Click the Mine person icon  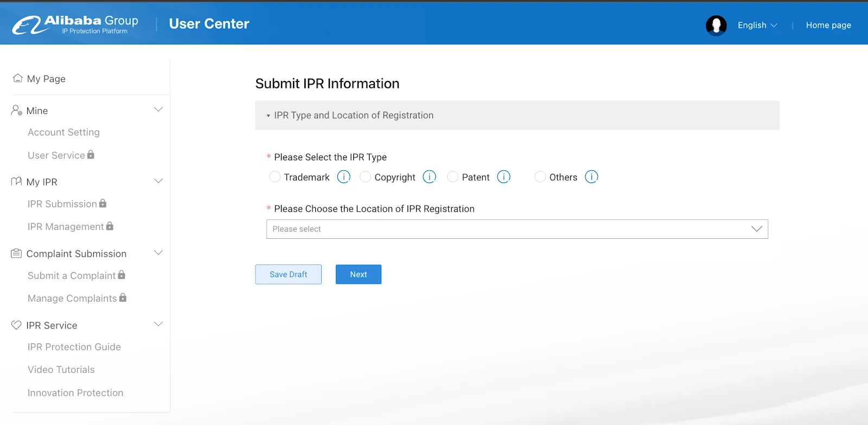click(17, 110)
